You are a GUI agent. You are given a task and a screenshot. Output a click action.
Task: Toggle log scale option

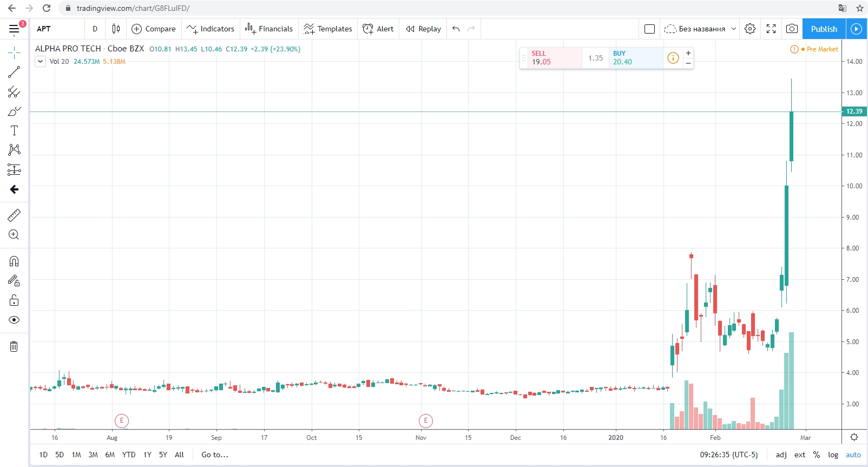833,455
